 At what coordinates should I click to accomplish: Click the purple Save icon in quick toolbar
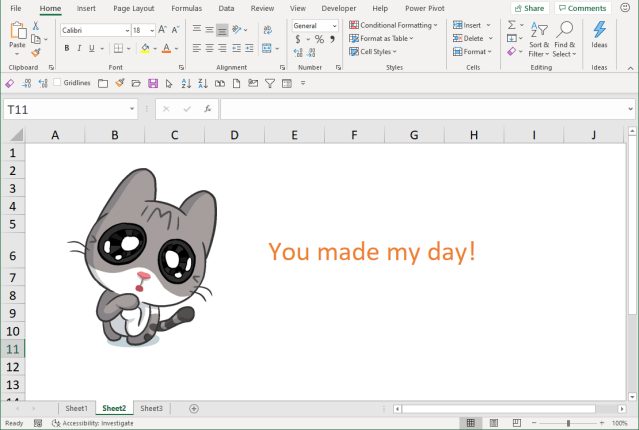tap(153, 84)
